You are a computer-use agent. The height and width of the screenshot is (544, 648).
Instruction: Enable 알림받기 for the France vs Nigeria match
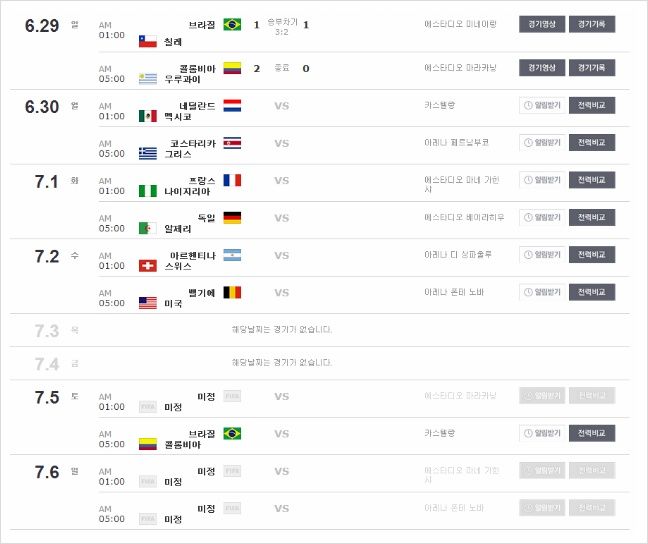click(542, 180)
